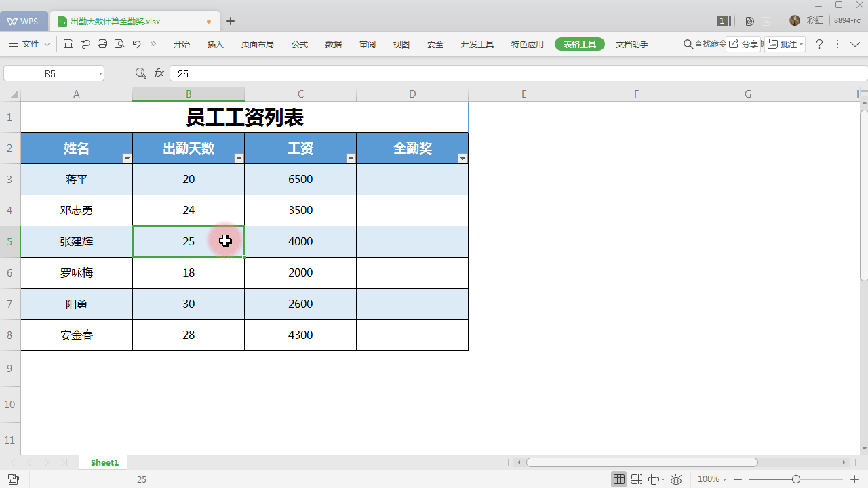Click the Undo icon in the top toolbar
868x488 pixels.
[x=135, y=43]
